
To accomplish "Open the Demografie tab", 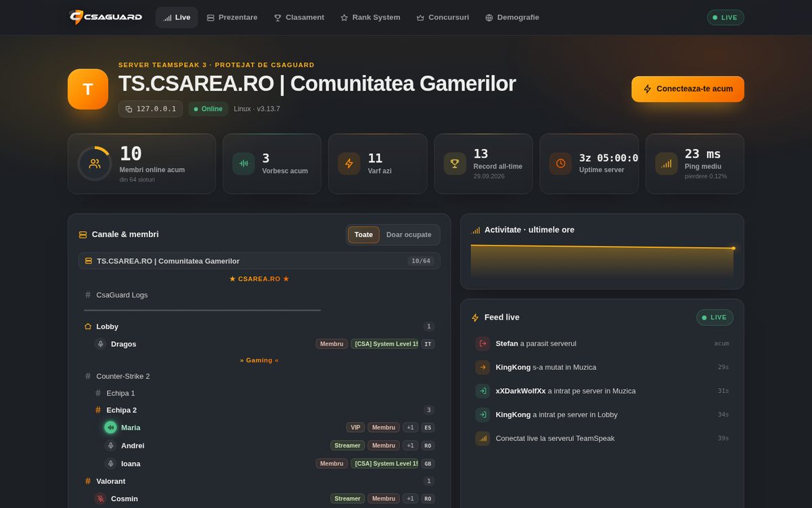I will tap(512, 18).
